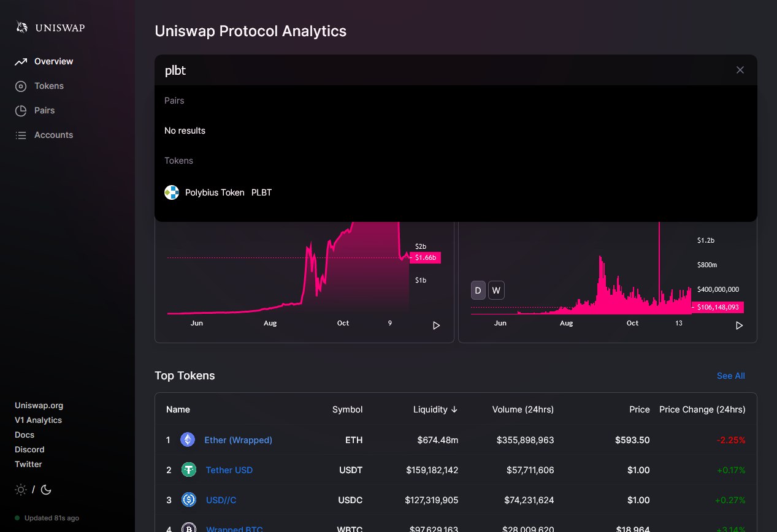Viewport: 777px width, 532px height.
Task: Click the PLBT symbol text
Action: click(x=261, y=192)
